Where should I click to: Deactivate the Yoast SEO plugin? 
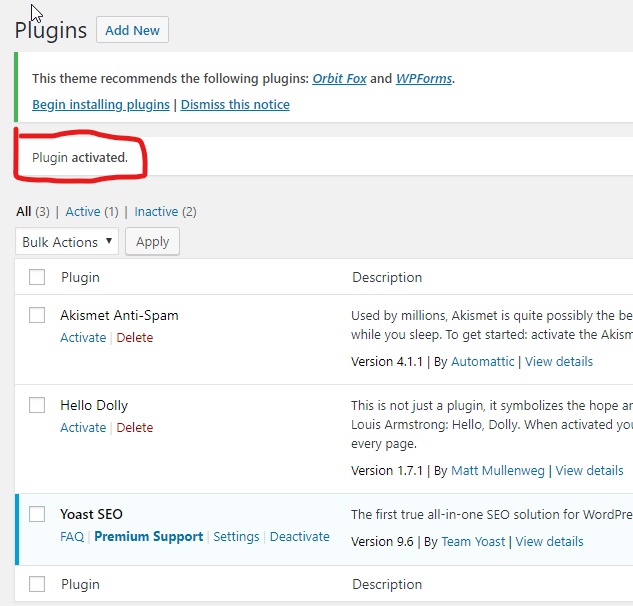point(300,537)
